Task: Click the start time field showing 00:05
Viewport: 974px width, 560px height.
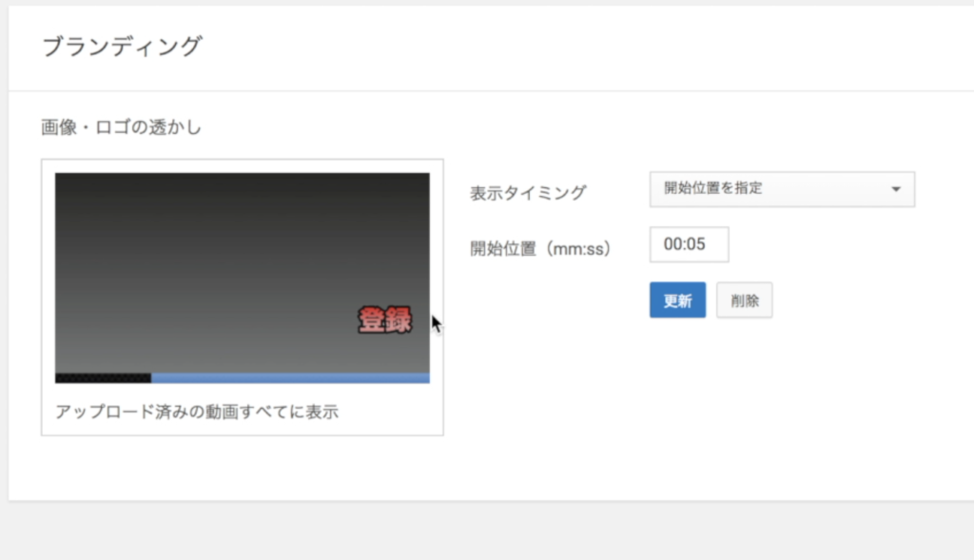Action: [690, 244]
